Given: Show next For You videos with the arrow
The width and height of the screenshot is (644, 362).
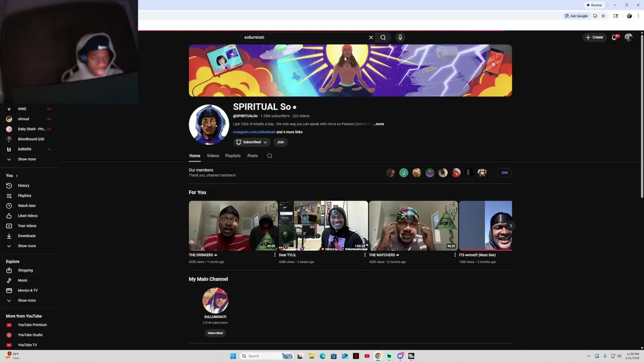Looking at the screenshot, I should [510, 226].
